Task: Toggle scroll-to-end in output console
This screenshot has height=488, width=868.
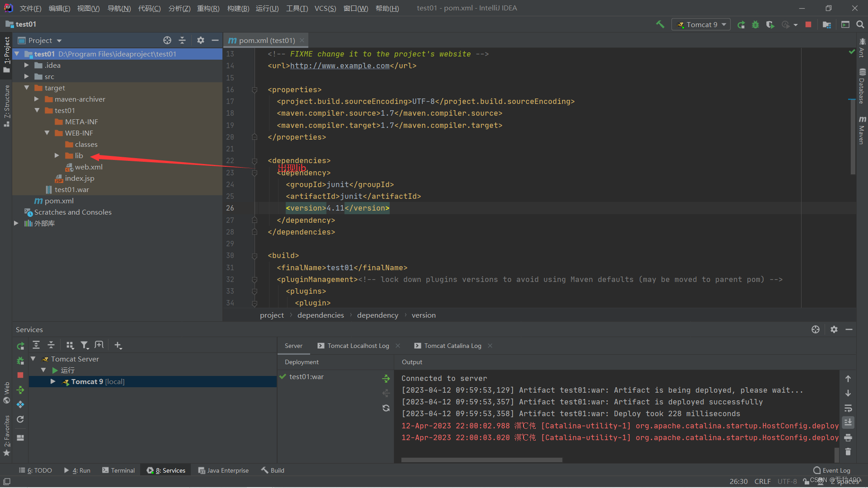Action: point(848,422)
